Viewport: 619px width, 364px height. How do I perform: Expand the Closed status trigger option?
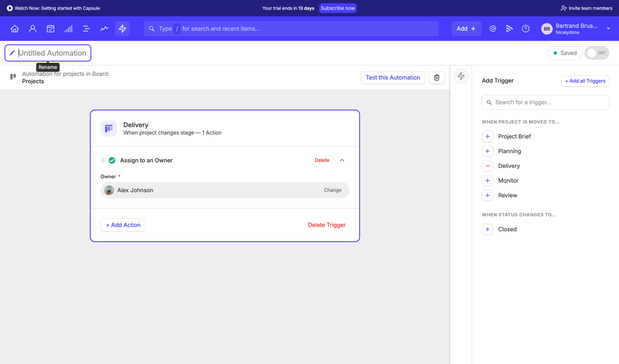[487, 229]
